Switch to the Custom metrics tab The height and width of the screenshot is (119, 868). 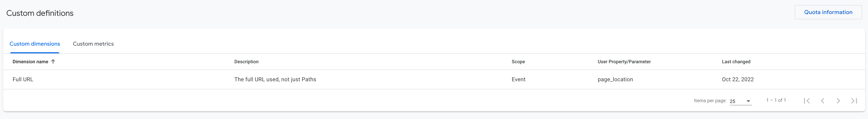tap(93, 44)
